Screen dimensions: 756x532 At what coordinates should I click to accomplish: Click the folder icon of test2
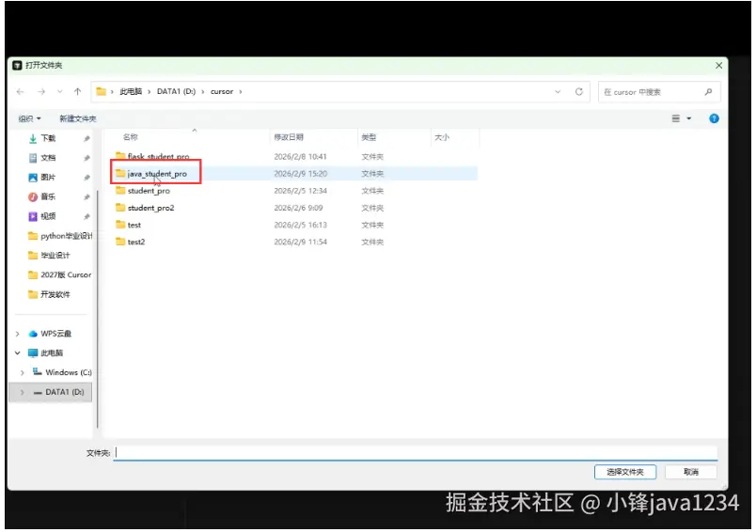click(x=120, y=242)
